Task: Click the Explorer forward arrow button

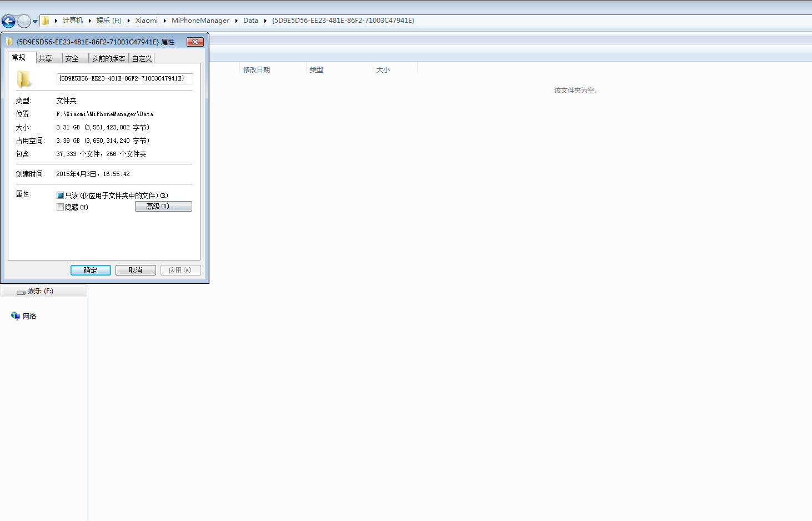Action: (24, 21)
